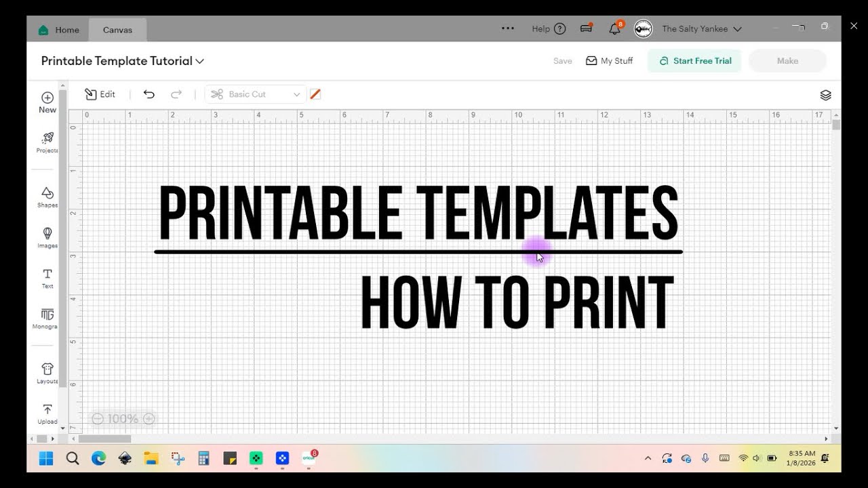Redo the last undone action
This screenshot has width=868, height=488.
[176, 94]
